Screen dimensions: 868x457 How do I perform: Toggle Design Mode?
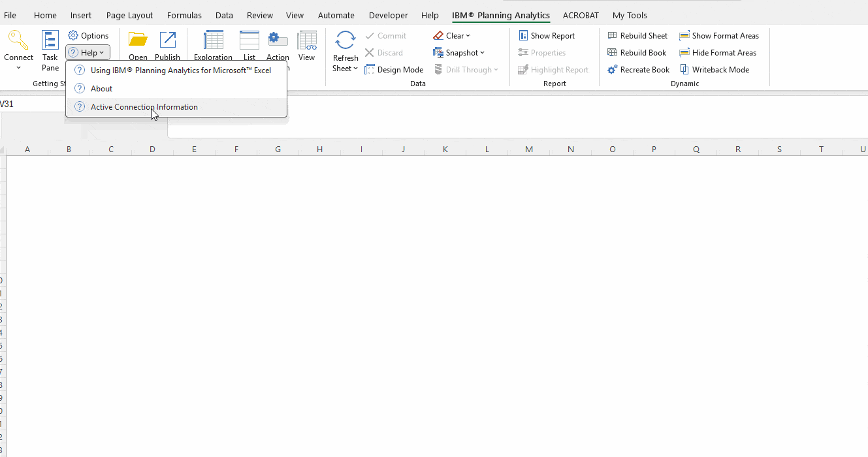click(394, 70)
